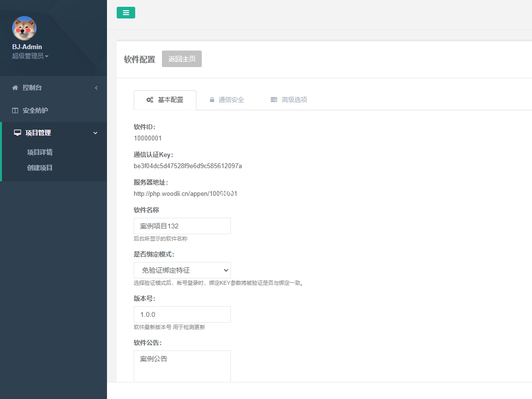Click the lock icon on 通信安全 tab
This screenshot has width=532, height=399.
212,100
